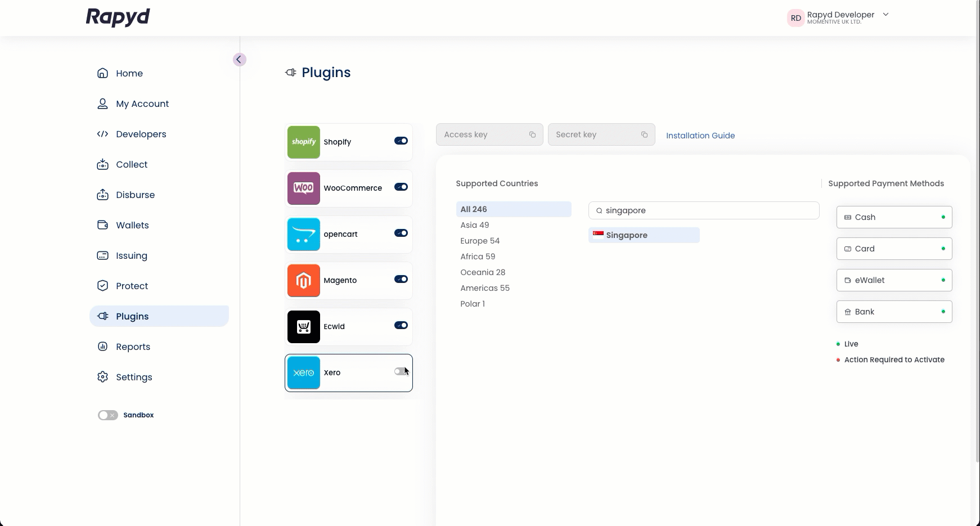The image size is (980, 526).
Task: Open the Installation Guide link
Action: 700,136
